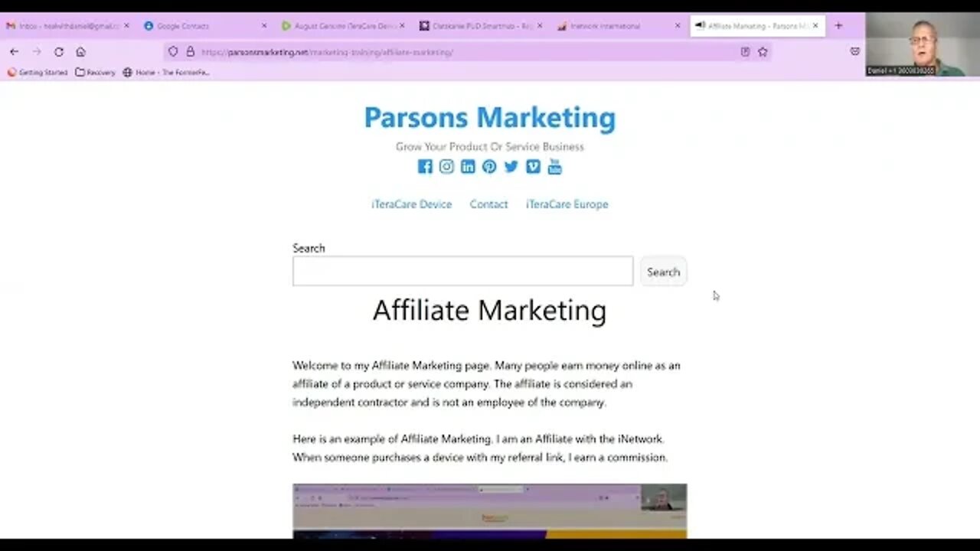980x551 pixels.
Task: Click the Pocket icon in toolbar
Action: [x=855, y=52]
